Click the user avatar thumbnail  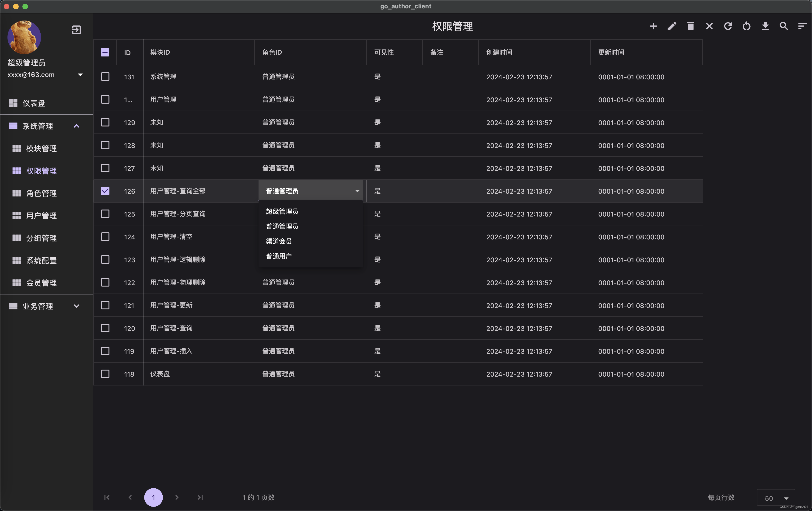coord(24,37)
